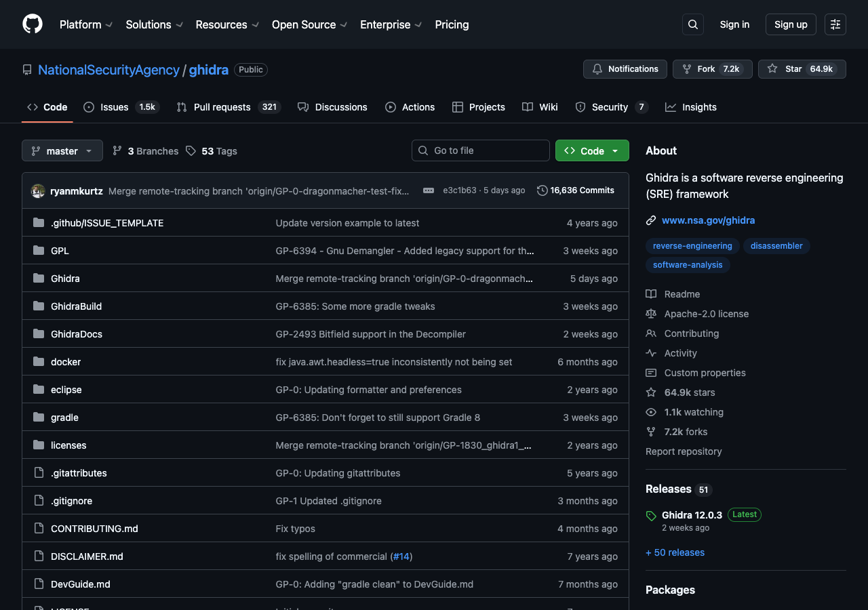Click the reverse-engineering topic tag

692,246
